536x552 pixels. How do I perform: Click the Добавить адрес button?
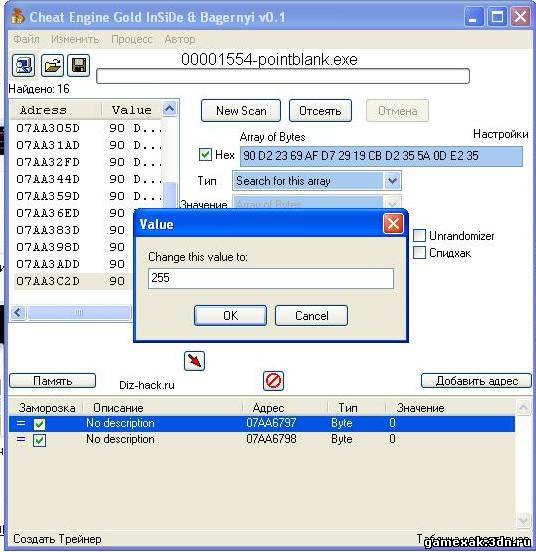pyautogui.click(x=477, y=381)
